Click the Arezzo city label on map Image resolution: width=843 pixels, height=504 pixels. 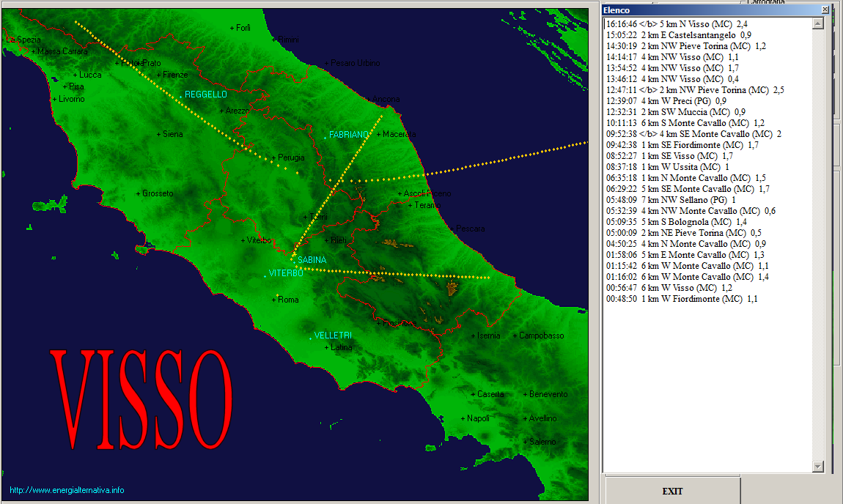point(237,111)
